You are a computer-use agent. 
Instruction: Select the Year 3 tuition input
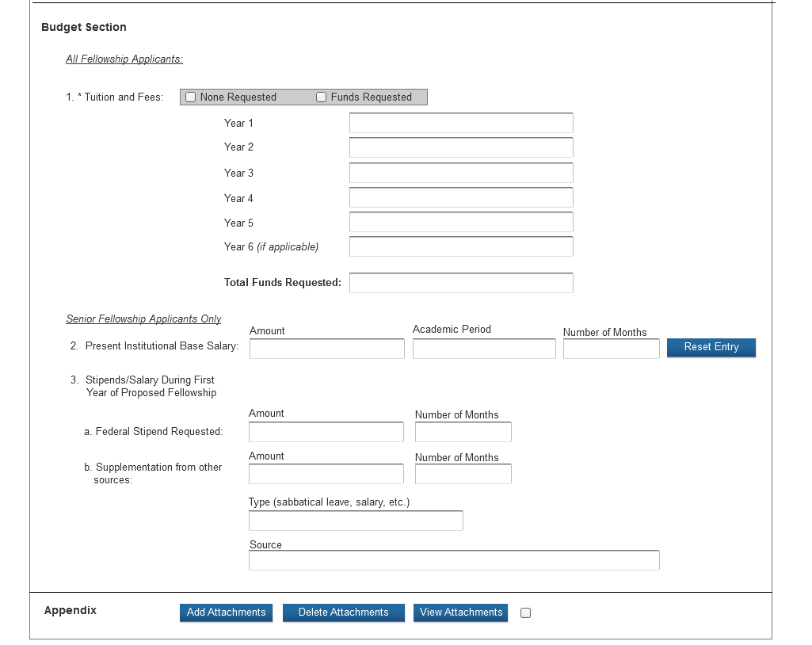(x=460, y=173)
